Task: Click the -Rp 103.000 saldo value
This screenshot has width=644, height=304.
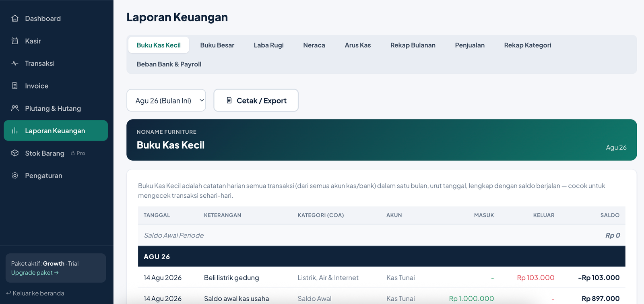Action: 599,277
